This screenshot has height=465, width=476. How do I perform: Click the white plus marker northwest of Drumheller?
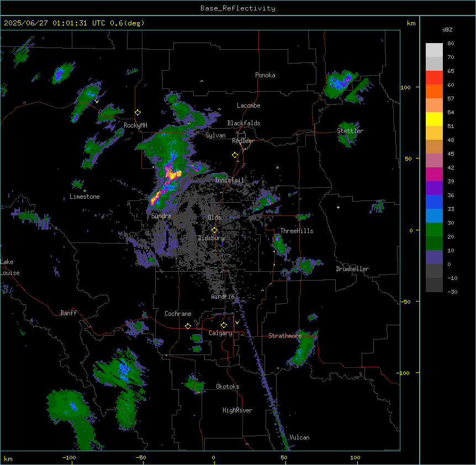point(338,207)
